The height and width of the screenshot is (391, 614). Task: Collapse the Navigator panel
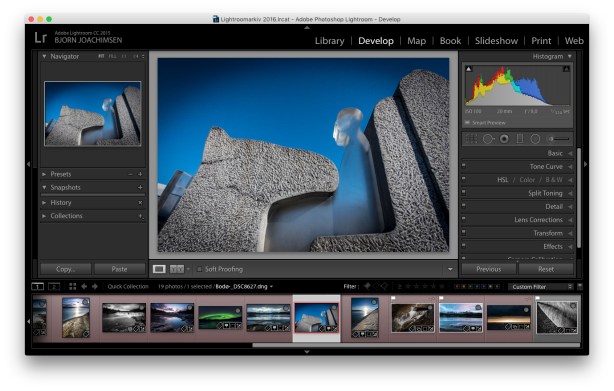pyautogui.click(x=44, y=56)
